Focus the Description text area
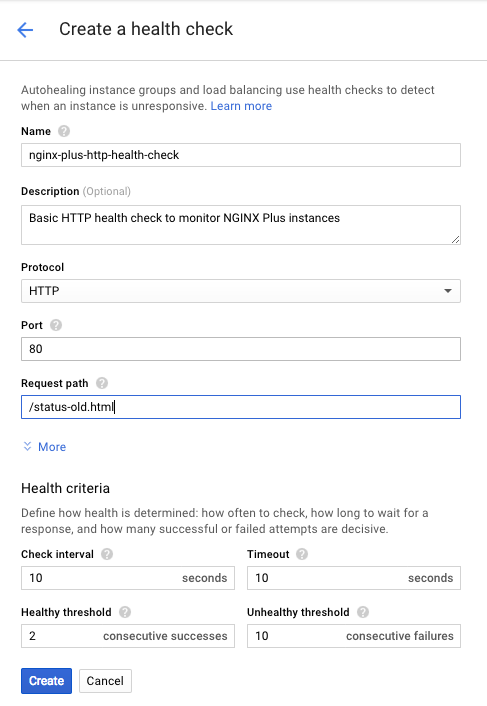This screenshot has width=487, height=706. (241, 225)
